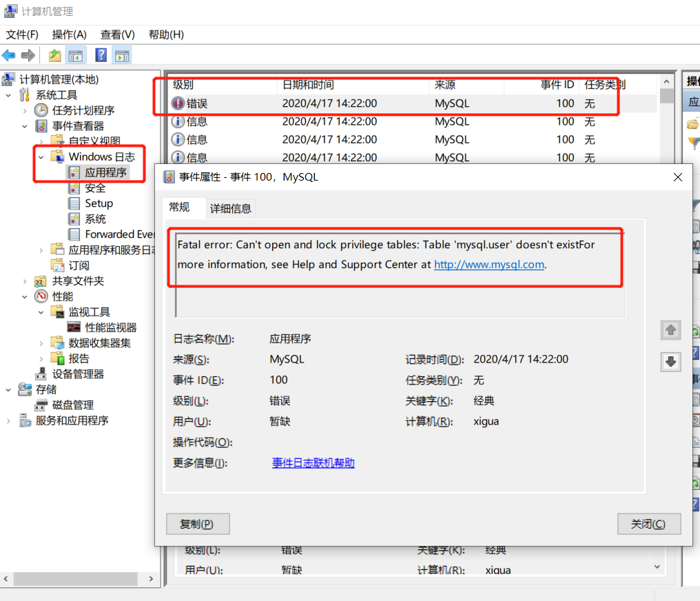Show previous event with up arrow button

coord(670,330)
